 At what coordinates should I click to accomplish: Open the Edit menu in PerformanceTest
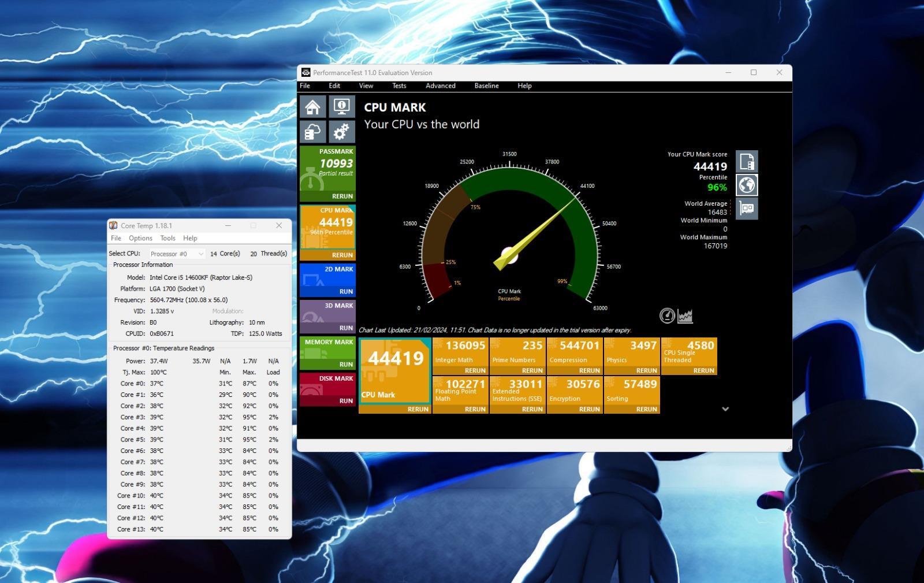pyautogui.click(x=334, y=86)
